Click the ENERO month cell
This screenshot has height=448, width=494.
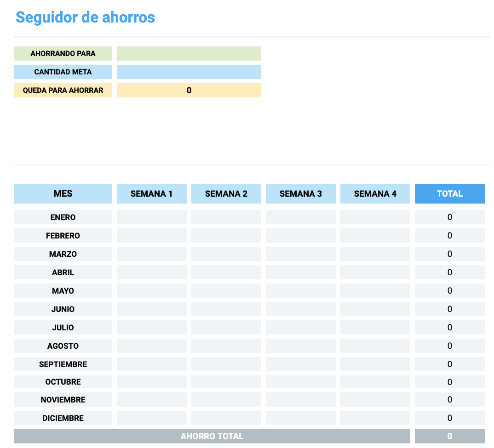pos(63,217)
